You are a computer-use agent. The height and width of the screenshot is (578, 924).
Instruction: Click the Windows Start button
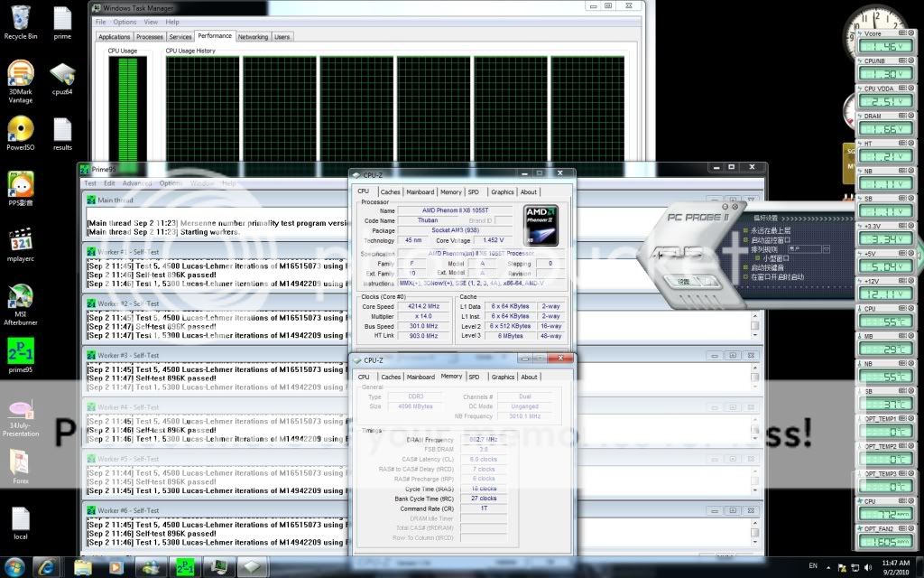pos(14,566)
